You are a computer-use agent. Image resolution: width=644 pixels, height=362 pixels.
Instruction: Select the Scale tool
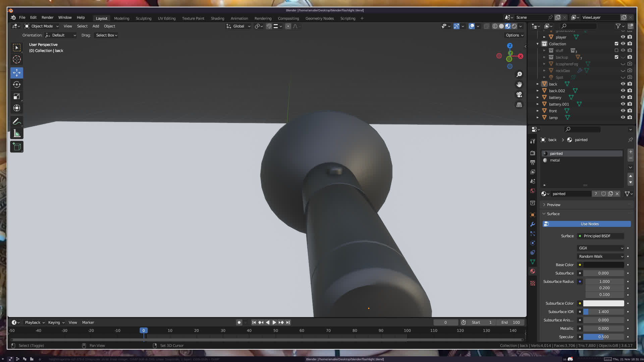[x=17, y=97]
